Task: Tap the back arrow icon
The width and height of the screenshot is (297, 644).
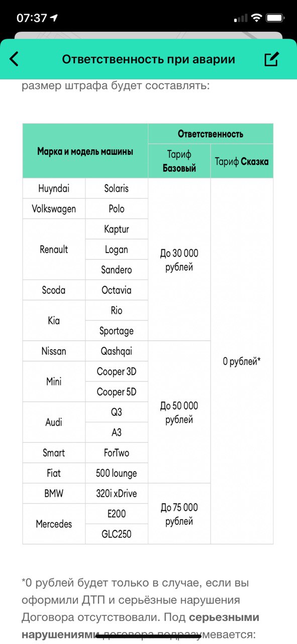Action: pos(14,59)
